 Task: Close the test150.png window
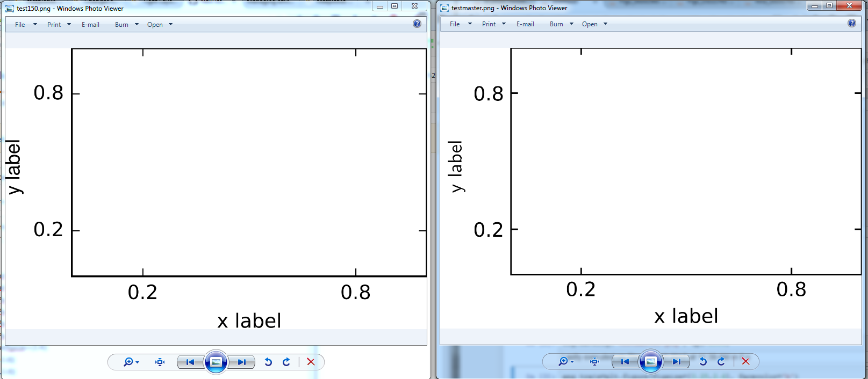click(x=414, y=6)
